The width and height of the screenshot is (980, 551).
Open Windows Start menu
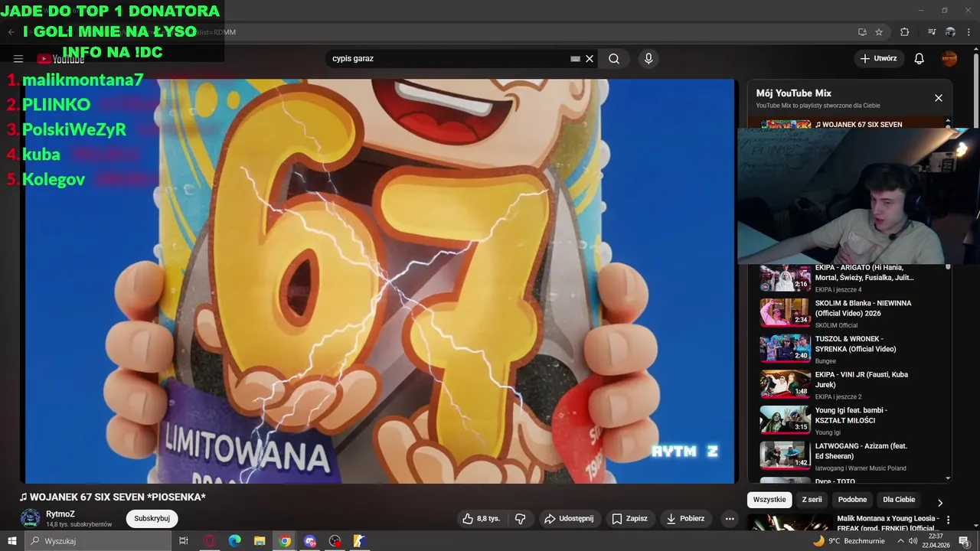(11, 541)
